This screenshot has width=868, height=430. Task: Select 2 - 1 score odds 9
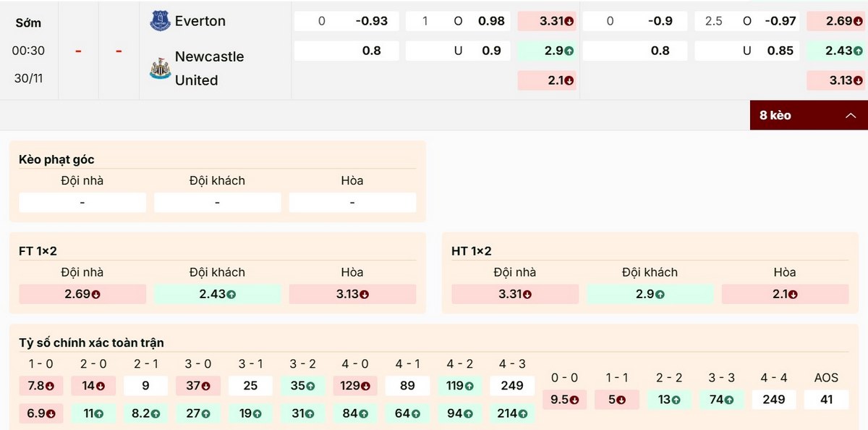145,385
